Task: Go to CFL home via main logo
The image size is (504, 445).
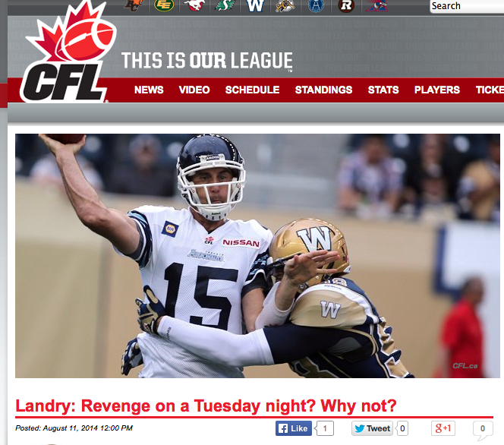Action: 67,52
